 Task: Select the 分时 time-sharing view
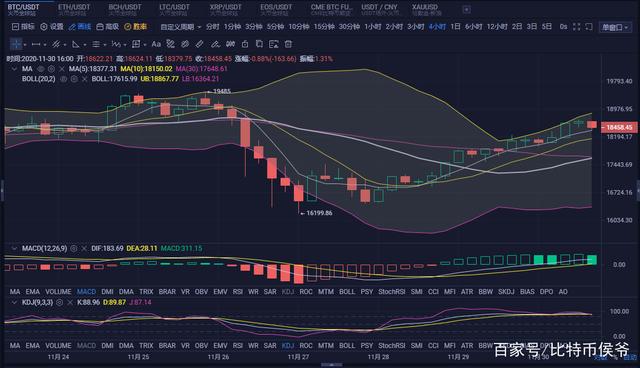212,27
